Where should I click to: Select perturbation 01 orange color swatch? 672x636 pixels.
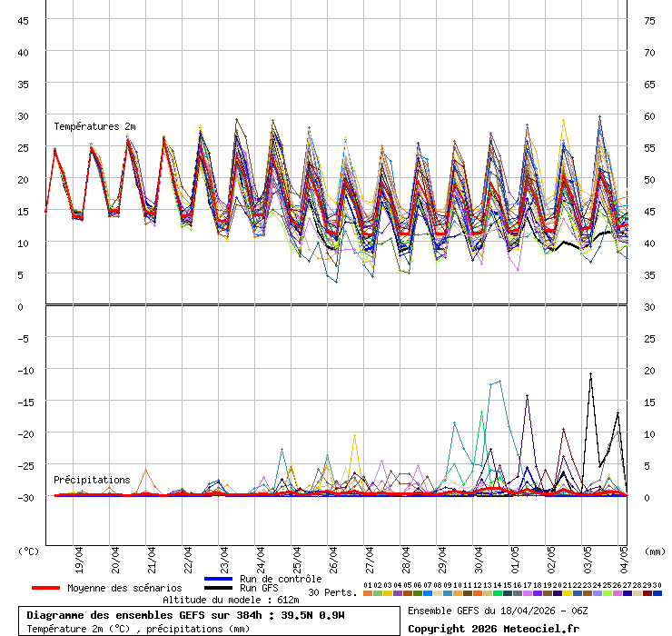coord(368,593)
